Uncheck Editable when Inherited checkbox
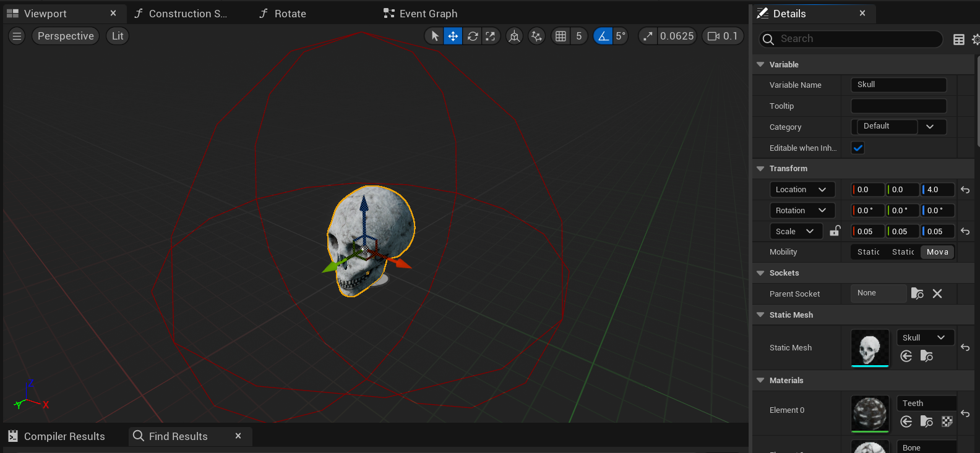 point(858,148)
